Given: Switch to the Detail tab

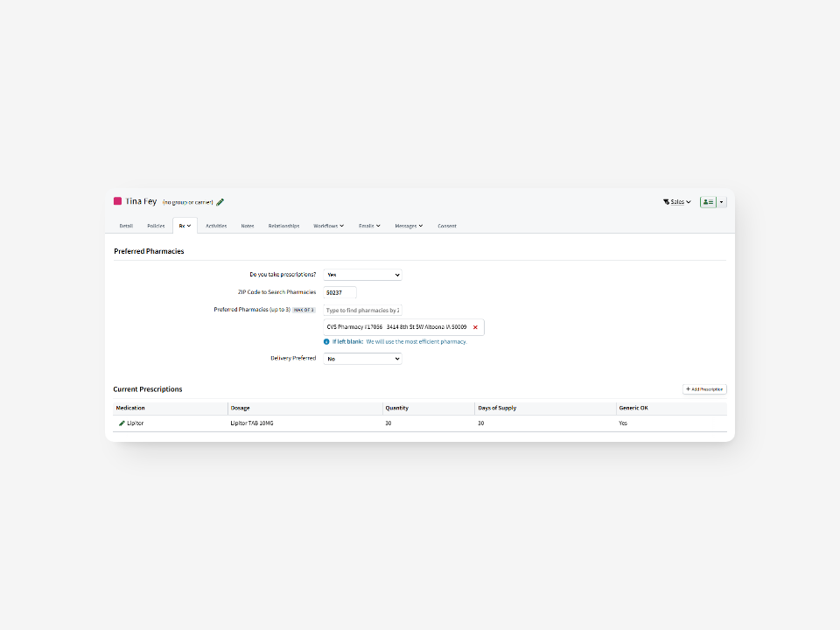Looking at the screenshot, I should coord(126,226).
